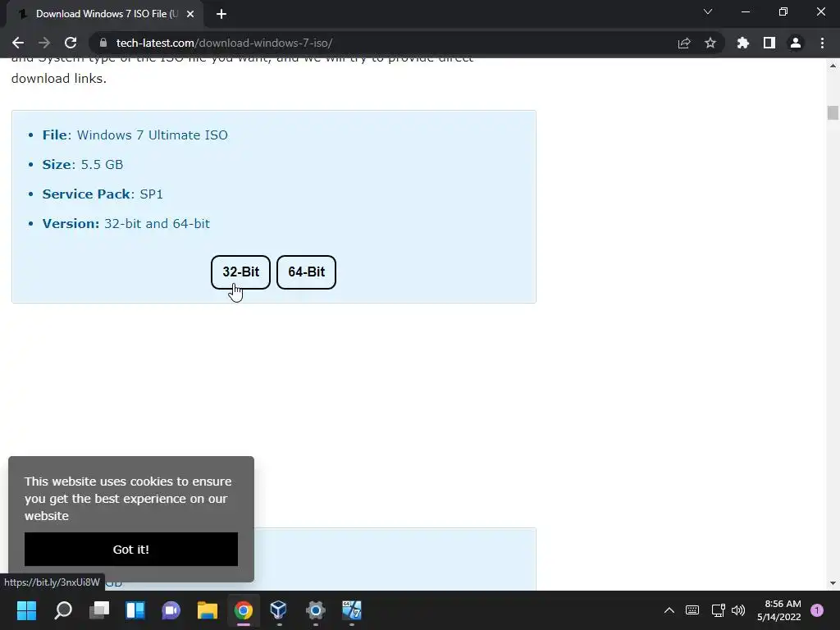
Task: Open the tab search dropdown
Action: pos(708,11)
